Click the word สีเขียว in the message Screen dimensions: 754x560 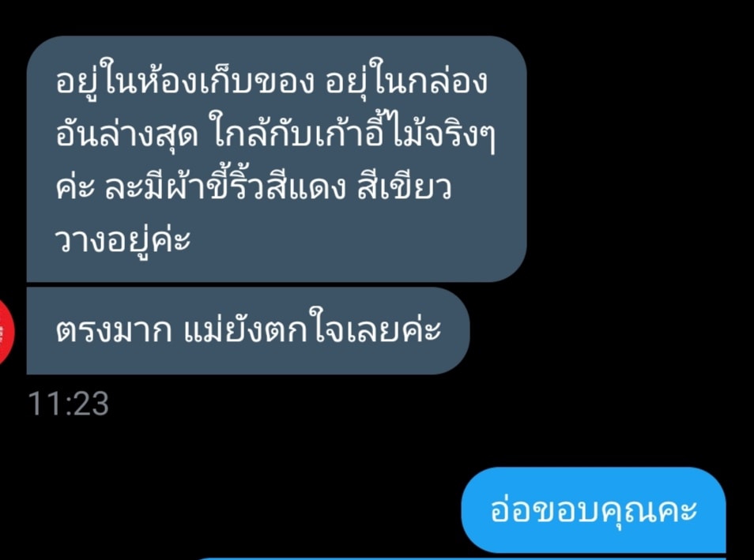pyautogui.click(x=404, y=187)
